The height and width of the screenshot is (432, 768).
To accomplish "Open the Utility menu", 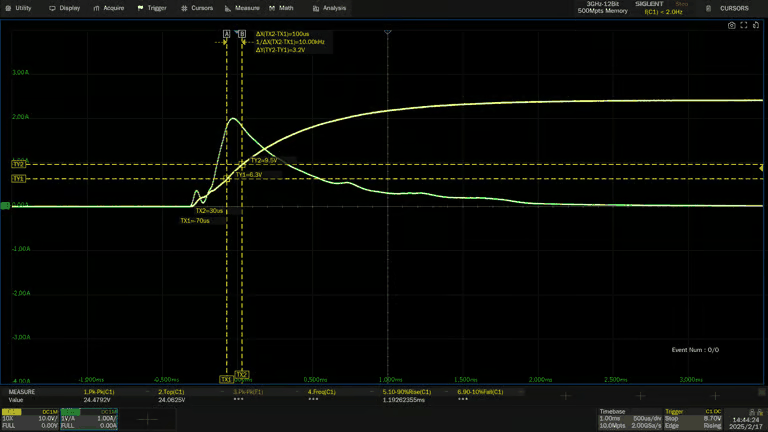I will pos(18,8).
